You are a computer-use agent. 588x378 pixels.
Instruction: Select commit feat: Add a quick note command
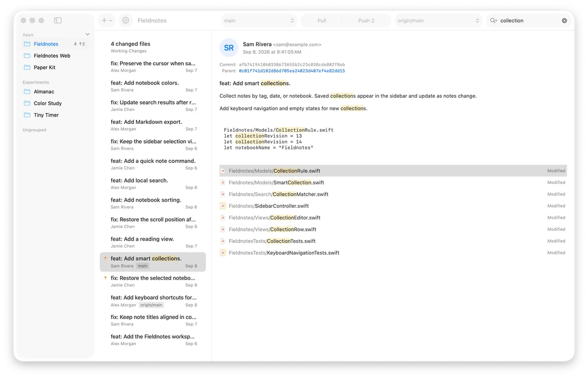point(153,164)
